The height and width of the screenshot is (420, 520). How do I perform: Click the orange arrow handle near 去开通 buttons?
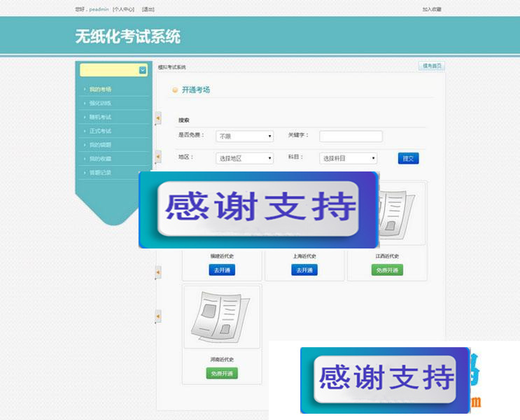point(158,272)
